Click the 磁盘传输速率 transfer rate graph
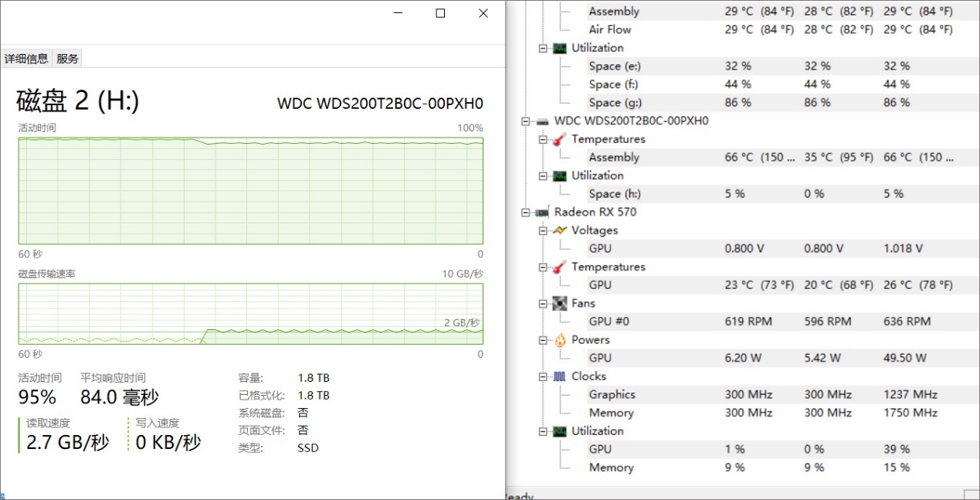Viewport: 980px width, 500px height. [250, 314]
